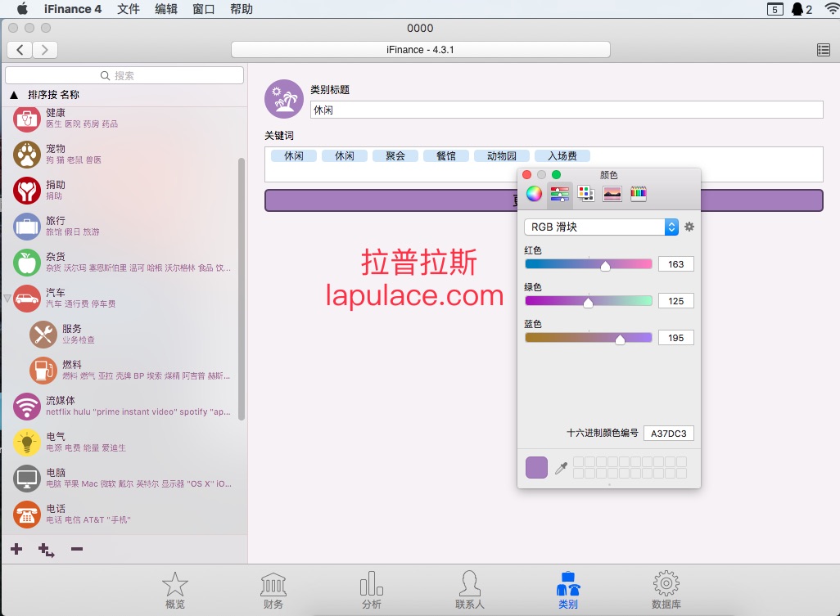Switch to the 联系人 contacts tab
Image resolution: width=840 pixels, height=616 pixels.
coord(470,591)
